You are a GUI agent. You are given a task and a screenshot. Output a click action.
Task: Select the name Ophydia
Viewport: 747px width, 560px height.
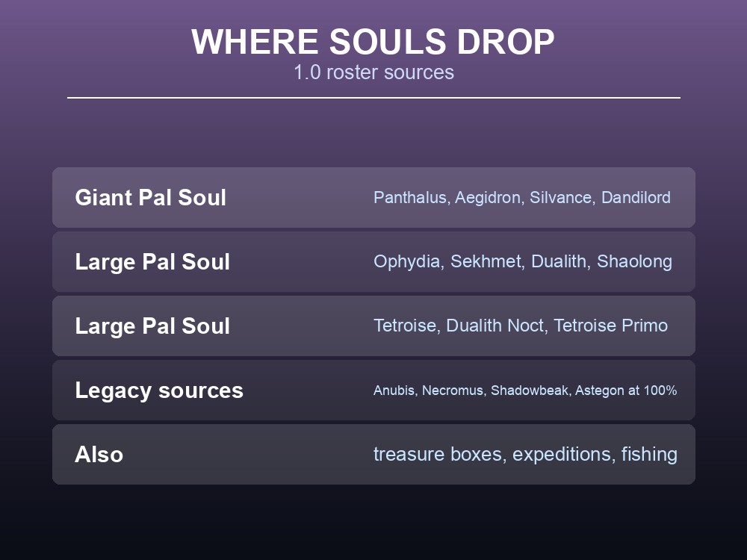[406, 261]
